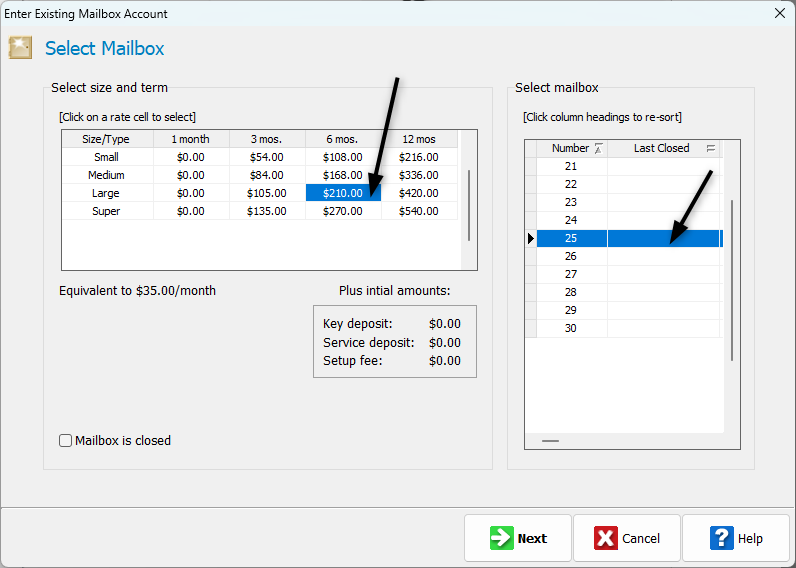
Task: Click the 3 mos. column header
Action: [x=267, y=139]
